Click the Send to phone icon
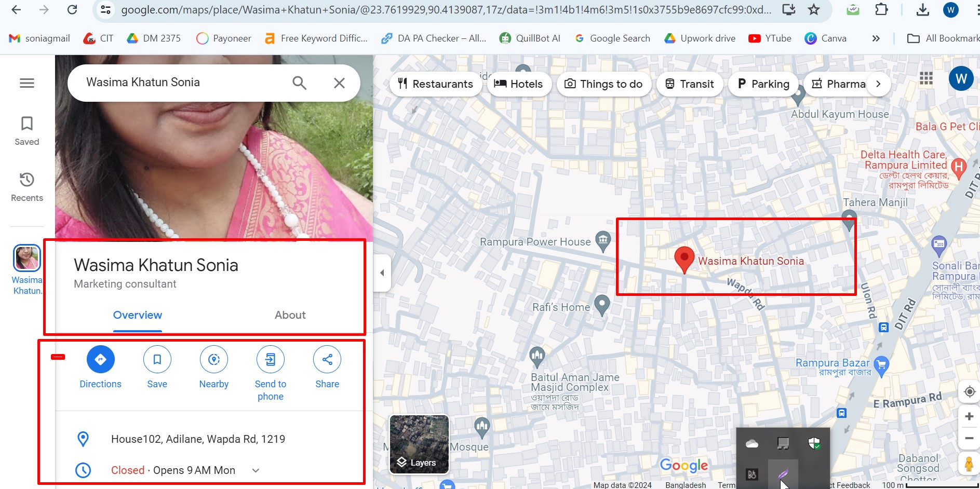 (270, 359)
